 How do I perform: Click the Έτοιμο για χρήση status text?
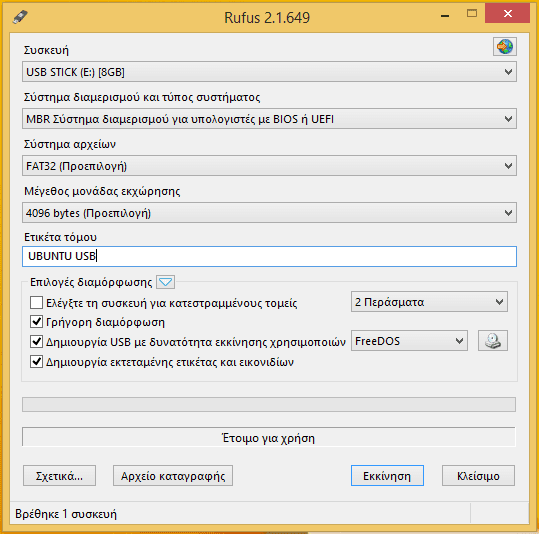click(268, 438)
